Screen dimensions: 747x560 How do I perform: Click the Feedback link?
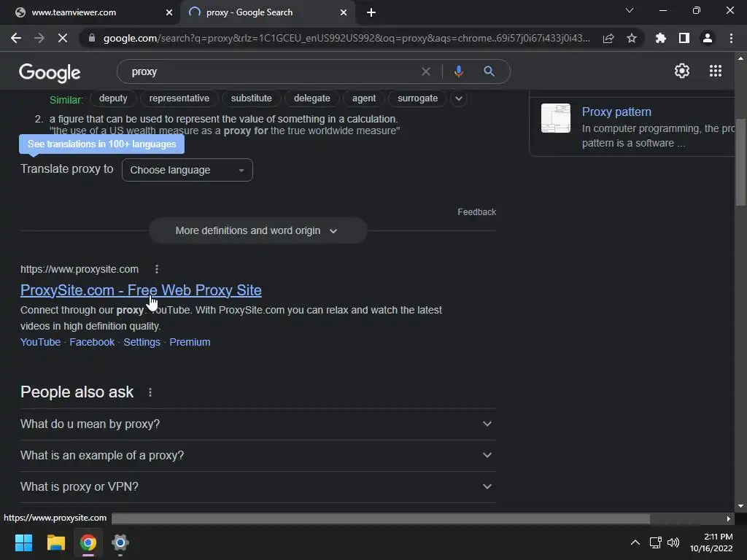click(477, 212)
